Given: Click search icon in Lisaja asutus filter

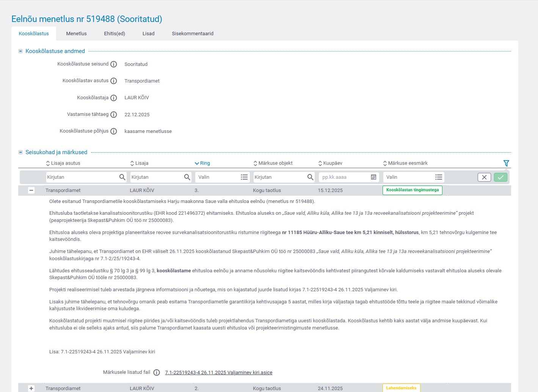Looking at the screenshot, I should pos(122,177).
